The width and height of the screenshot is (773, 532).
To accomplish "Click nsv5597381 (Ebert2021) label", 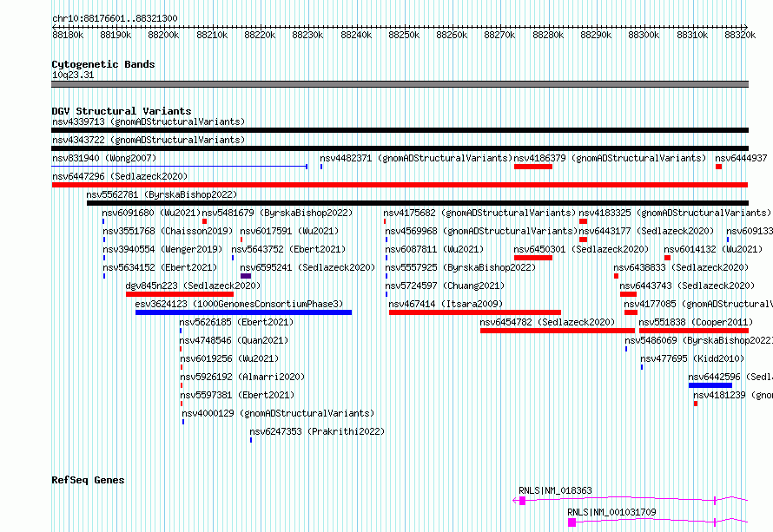I will coord(237,395).
